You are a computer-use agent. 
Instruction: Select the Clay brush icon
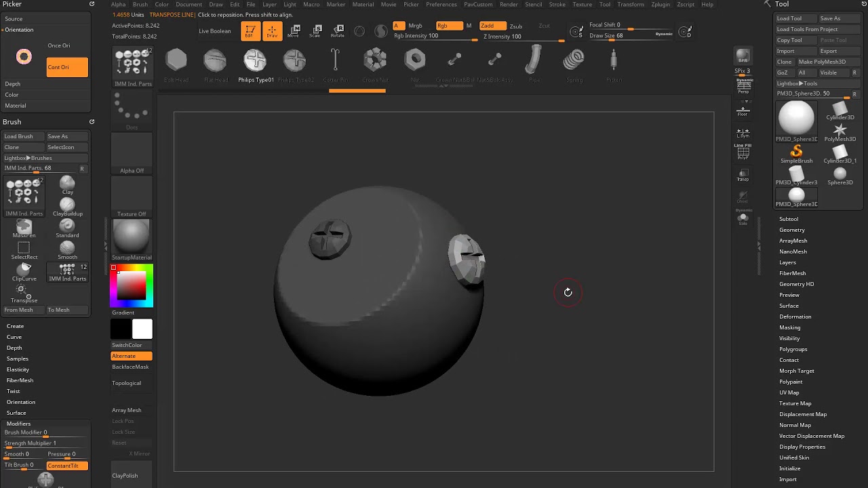tap(67, 185)
